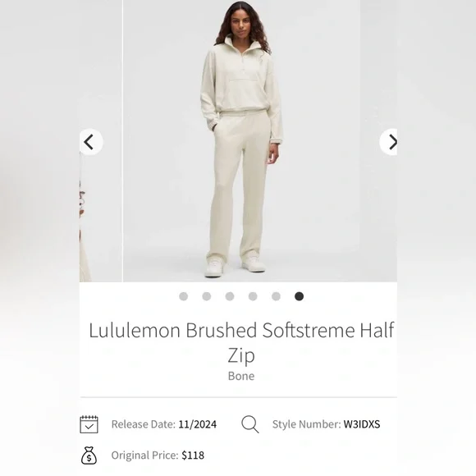Select the third carousel dot
The height and width of the screenshot is (476, 476).
(230, 296)
